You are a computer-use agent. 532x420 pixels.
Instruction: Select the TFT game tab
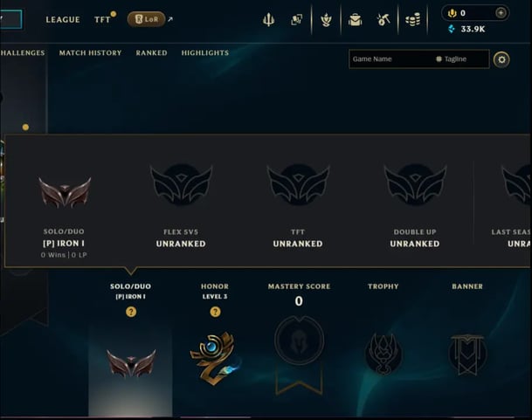102,20
